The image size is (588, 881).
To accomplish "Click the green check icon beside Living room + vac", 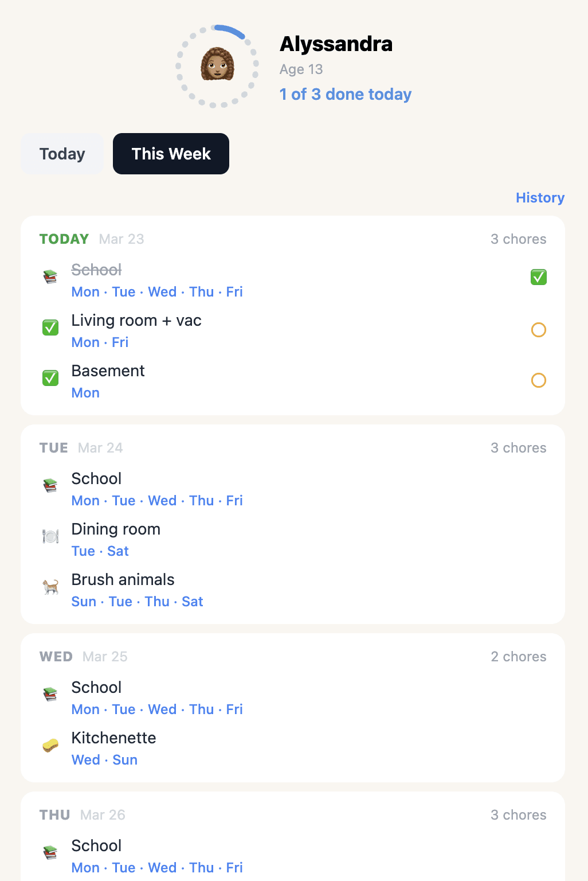I will [50, 328].
